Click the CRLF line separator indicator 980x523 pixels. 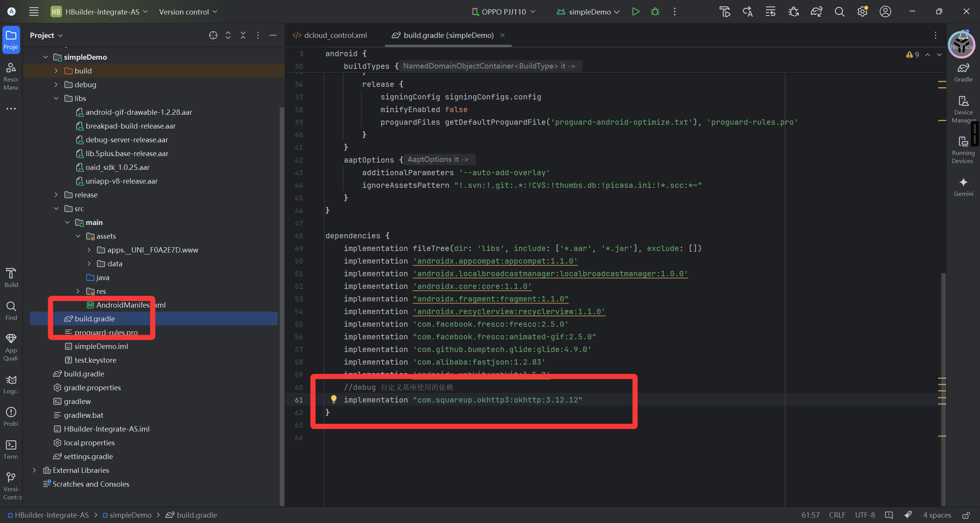pos(837,515)
